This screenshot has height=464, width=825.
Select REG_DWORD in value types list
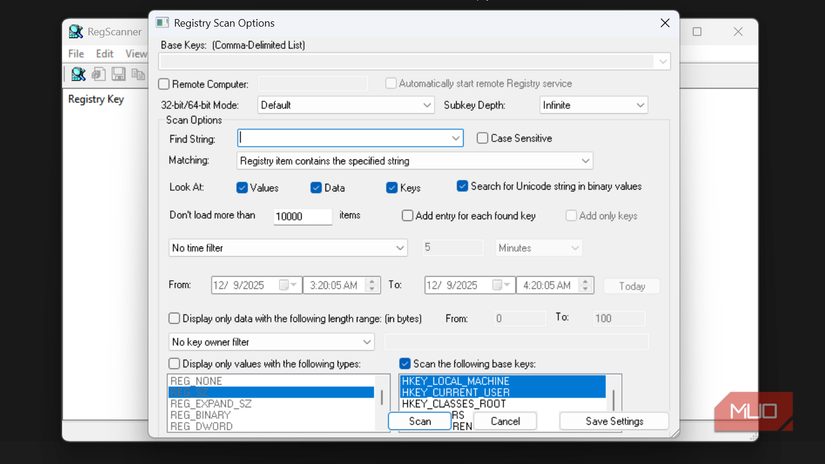[x=271, y=426]
